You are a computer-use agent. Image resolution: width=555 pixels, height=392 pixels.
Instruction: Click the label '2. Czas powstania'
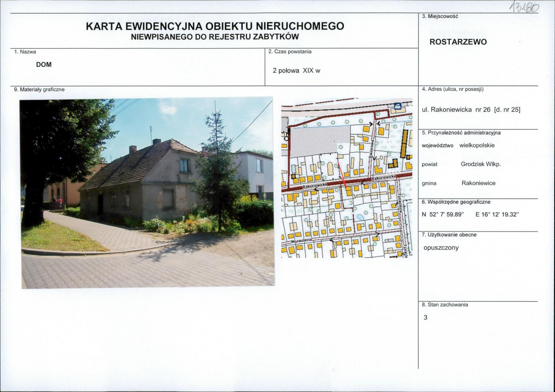[x=290, y=52]
